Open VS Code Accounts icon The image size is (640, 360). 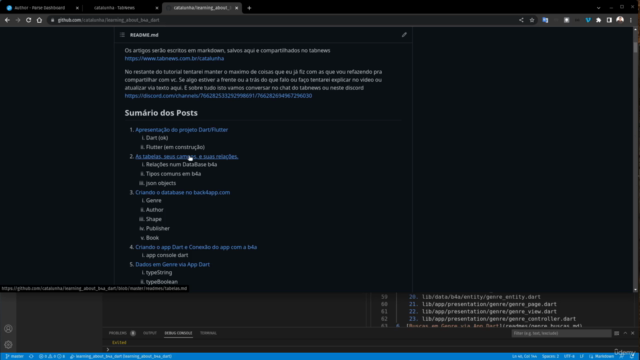coord(8,329)
